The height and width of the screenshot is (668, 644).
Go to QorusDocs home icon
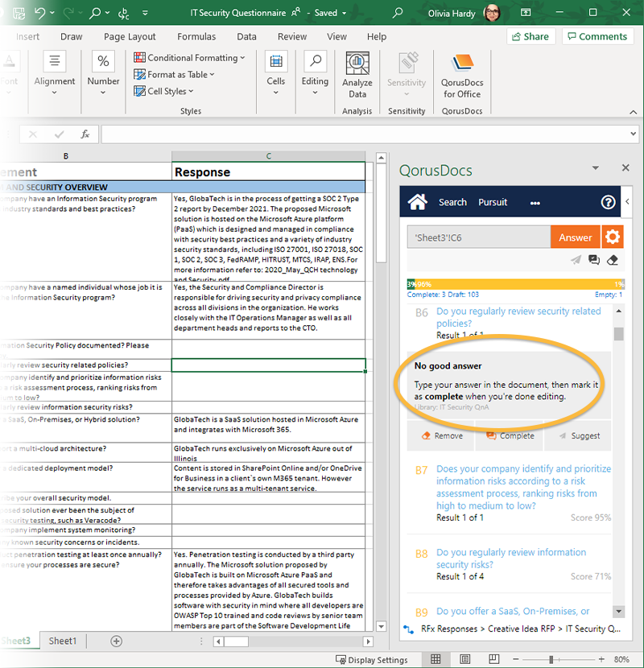417,202
